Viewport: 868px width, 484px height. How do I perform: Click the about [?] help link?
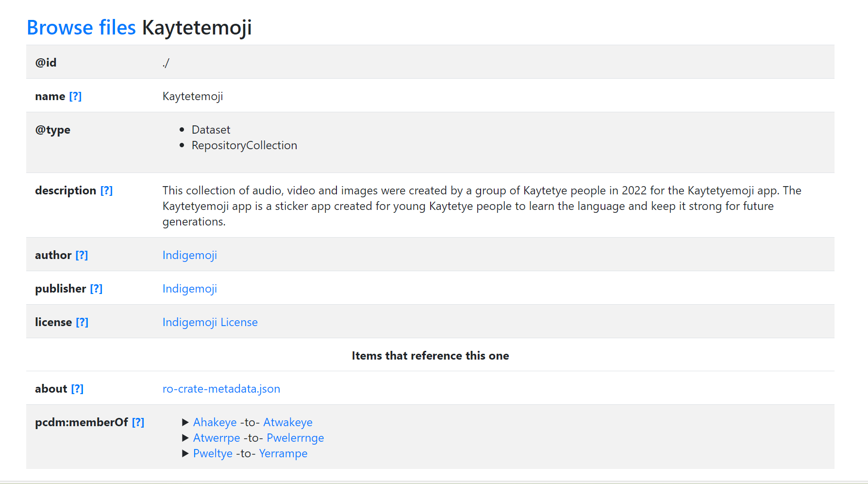click(x=77, y=389)
